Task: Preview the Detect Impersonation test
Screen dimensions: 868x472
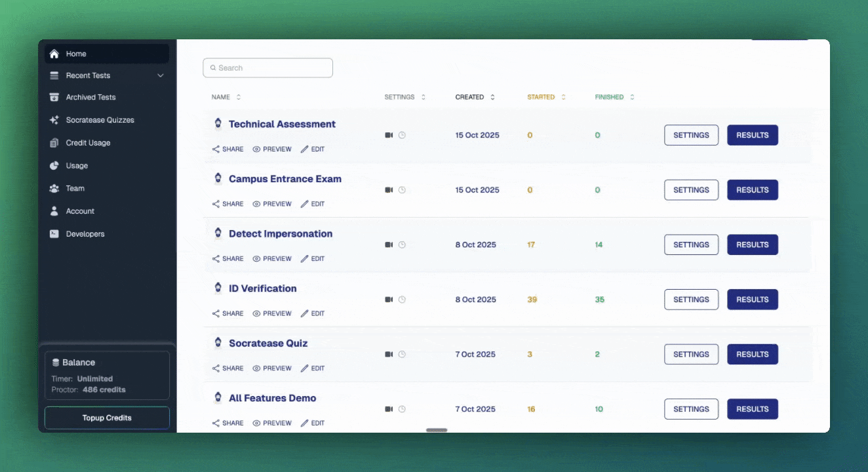Action: pyautogui.click(x=272, y=259)
